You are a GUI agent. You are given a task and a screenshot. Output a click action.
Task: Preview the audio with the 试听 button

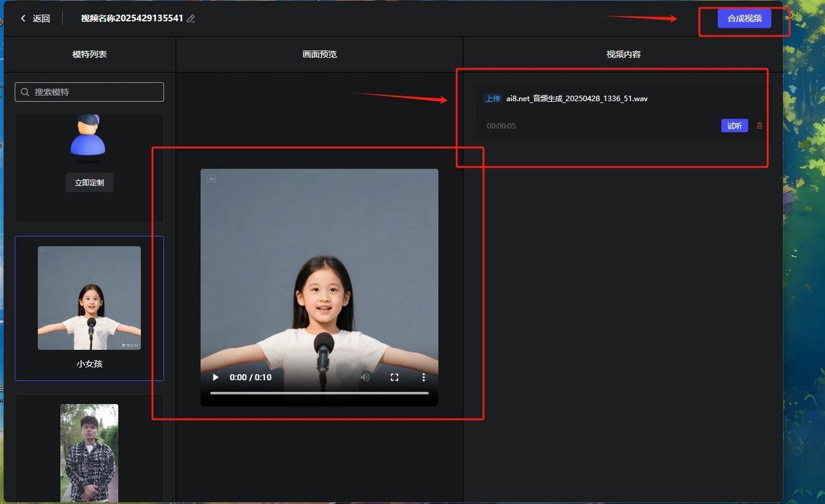tap(734, 126)
